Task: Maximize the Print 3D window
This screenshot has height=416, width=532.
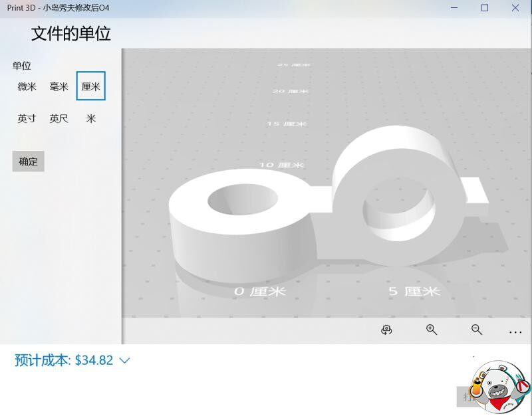Action: 485,8
